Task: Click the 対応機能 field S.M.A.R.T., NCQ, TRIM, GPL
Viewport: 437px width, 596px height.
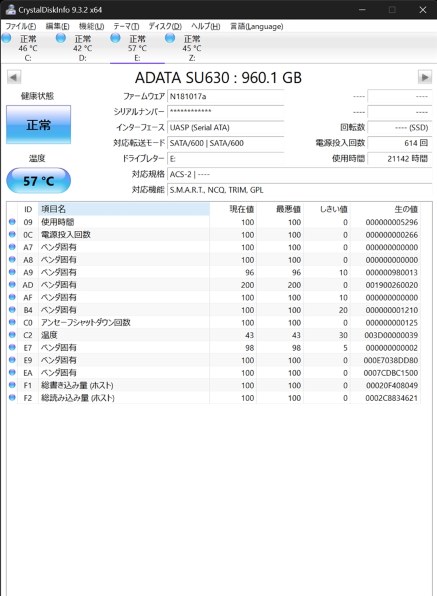Action: [300, 190]
